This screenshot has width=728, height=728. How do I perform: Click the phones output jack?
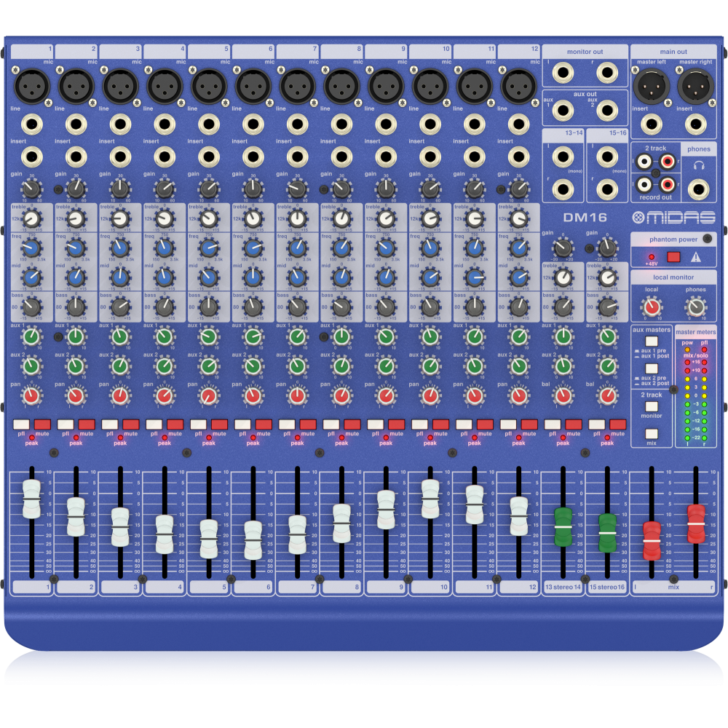coord(698,189)
